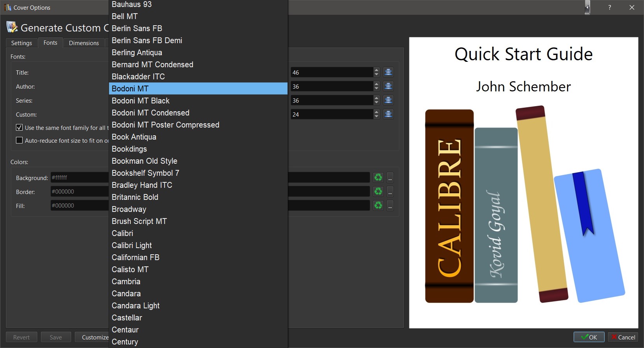644x348 pixels.
Task: Enable Auto-reduce font size checkbox
Action: click(19, 140)
